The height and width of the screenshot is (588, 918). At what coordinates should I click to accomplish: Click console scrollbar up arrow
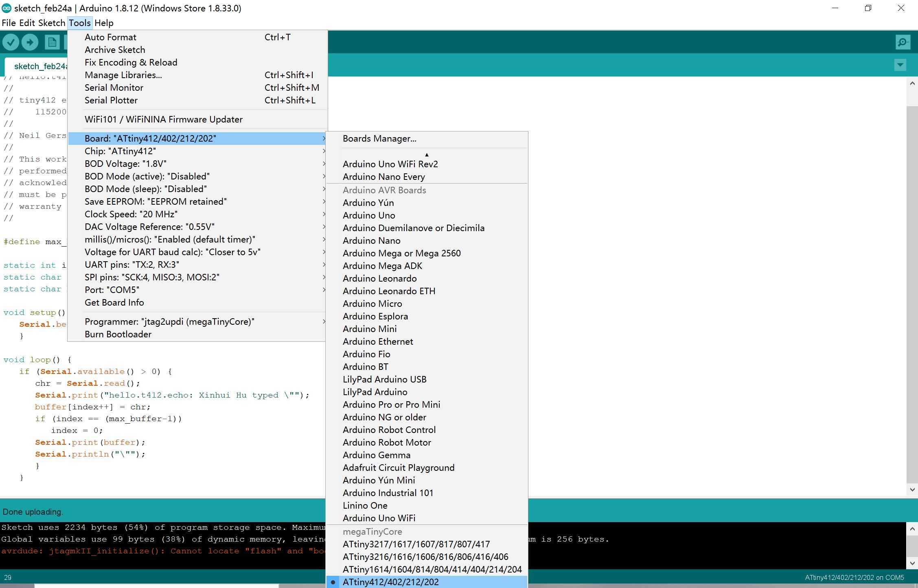[x=912, y=529]
